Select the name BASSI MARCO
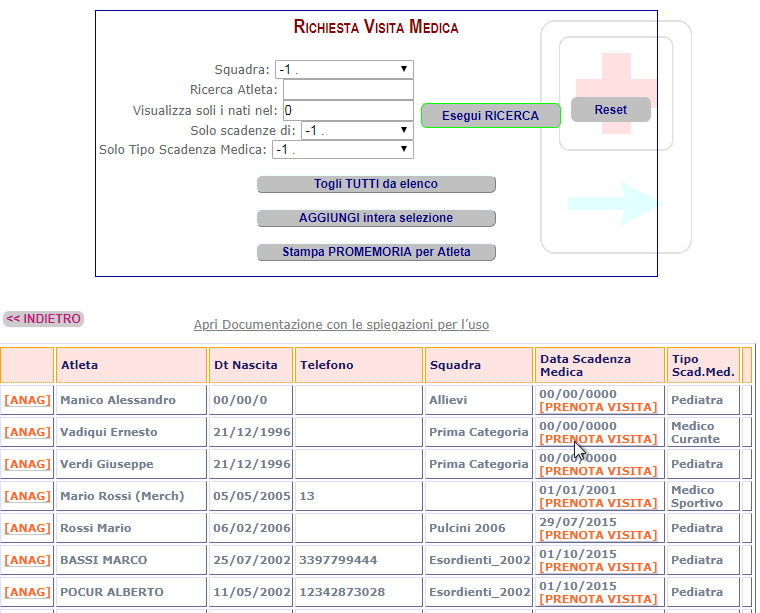Viewport: 760px width, 613px height. pos(103,560)
